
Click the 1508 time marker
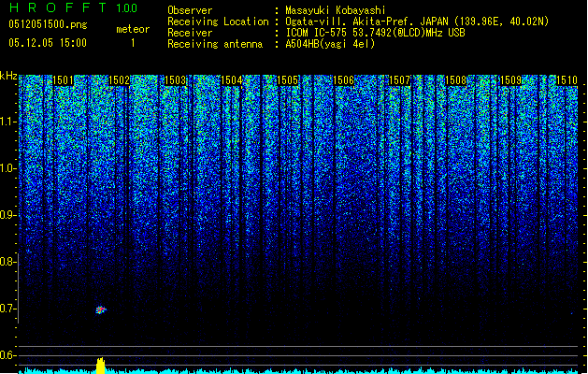pyautogui.click(x=455, y=80)
